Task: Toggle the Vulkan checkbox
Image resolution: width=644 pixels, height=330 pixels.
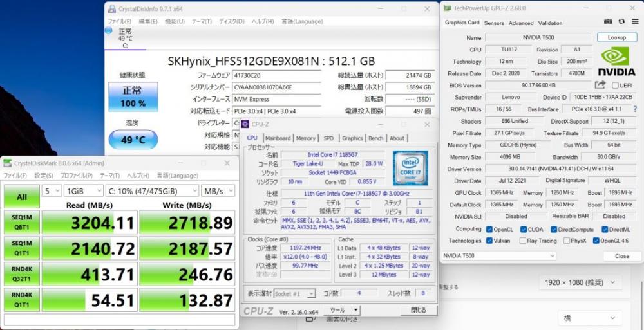Action: (x=489, y=241)
